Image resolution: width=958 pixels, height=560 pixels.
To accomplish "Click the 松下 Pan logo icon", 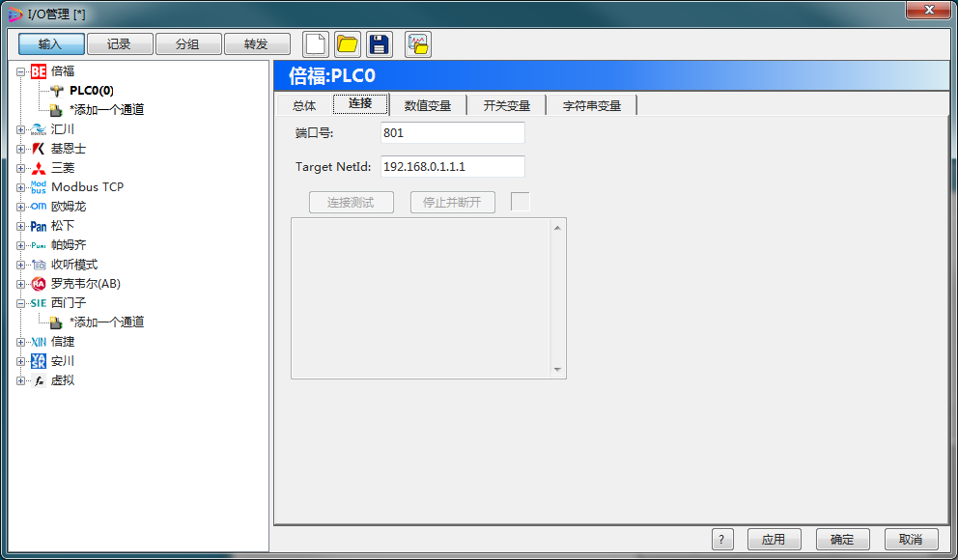I will [39, 226].
